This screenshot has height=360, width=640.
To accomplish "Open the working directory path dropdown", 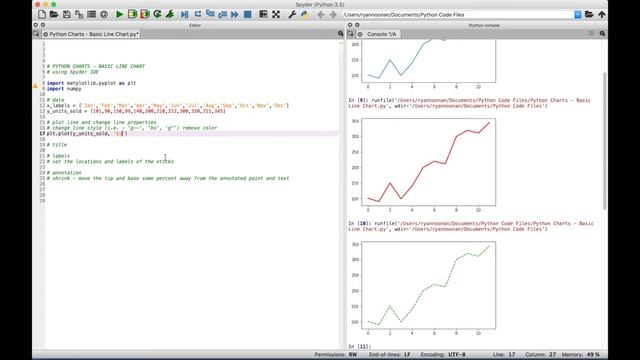I will (x=578, y=15).
